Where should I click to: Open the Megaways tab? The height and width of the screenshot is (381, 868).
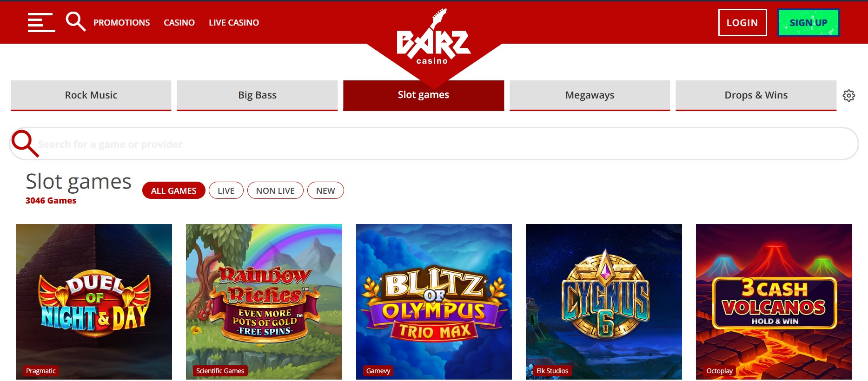tap(590, 95)
